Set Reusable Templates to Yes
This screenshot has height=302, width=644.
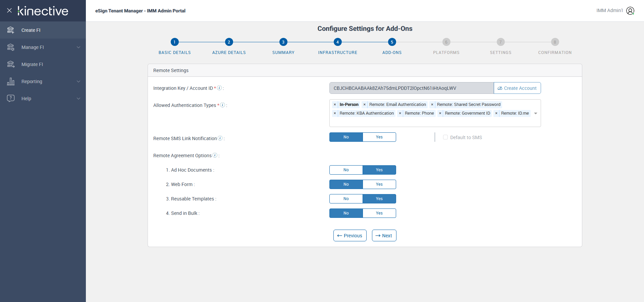[x=379, y=199]
